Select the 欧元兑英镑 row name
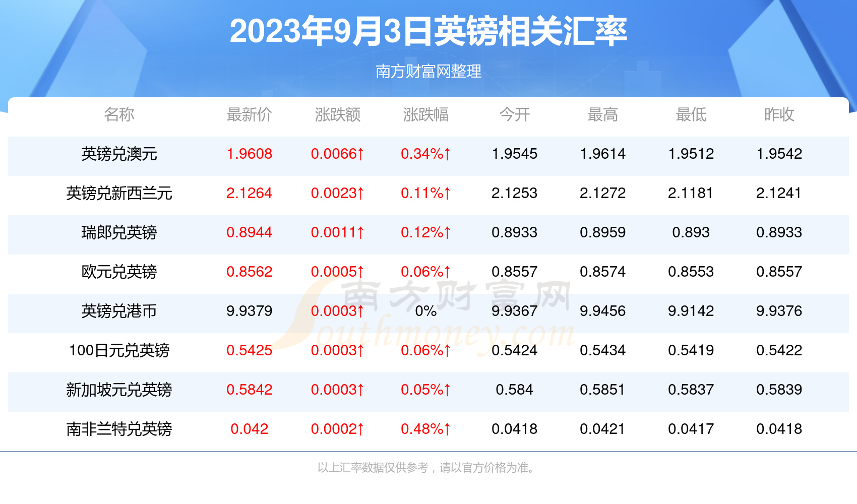This screenshot has width=857, height=504. 119,272
